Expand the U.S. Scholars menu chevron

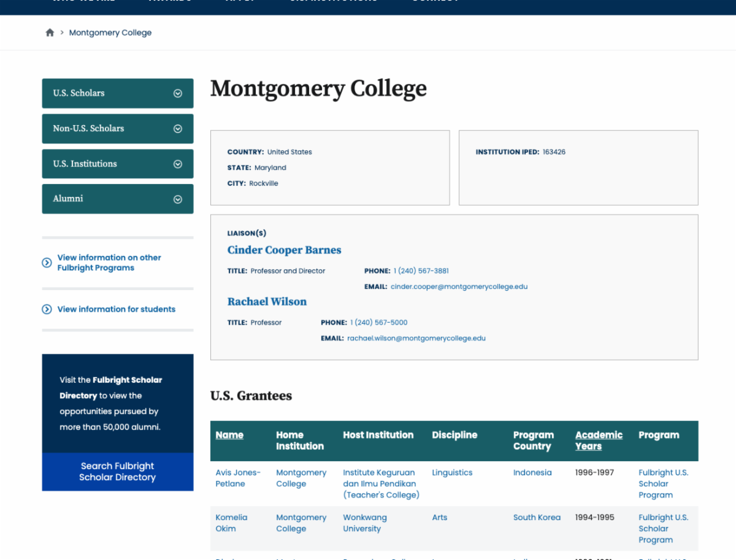(x=178, y=93)
